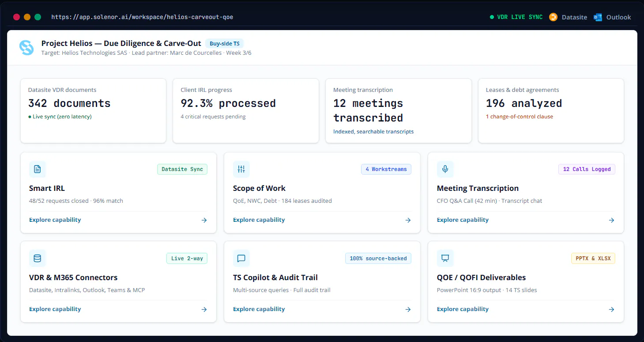Click the Smart IRL card title
The height and width of the screenshot is (342, 644).
click(47, 188)
